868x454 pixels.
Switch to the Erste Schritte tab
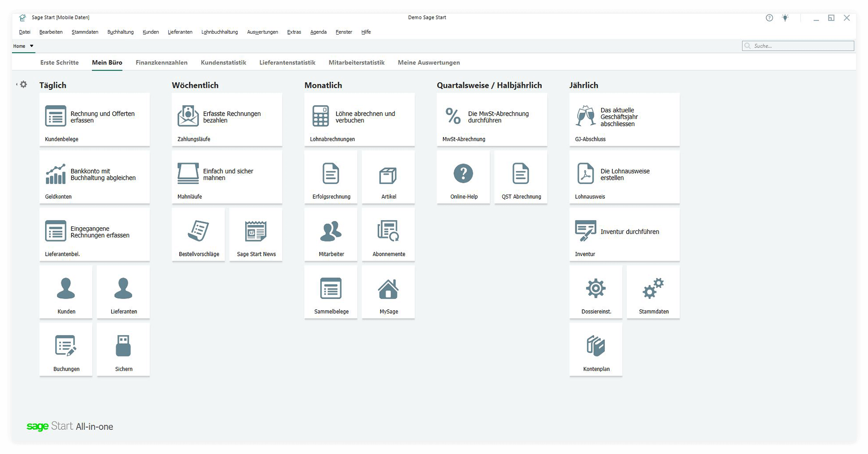(x=59, y=63)
